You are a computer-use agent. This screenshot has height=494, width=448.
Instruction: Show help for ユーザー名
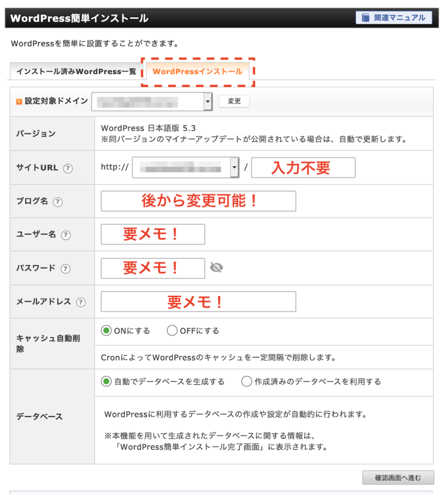[66, 235]
